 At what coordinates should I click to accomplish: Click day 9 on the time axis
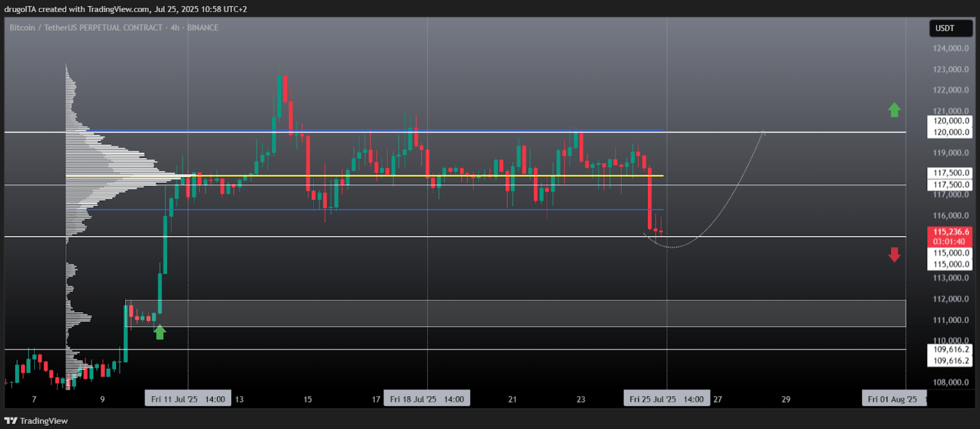[103, 400]
